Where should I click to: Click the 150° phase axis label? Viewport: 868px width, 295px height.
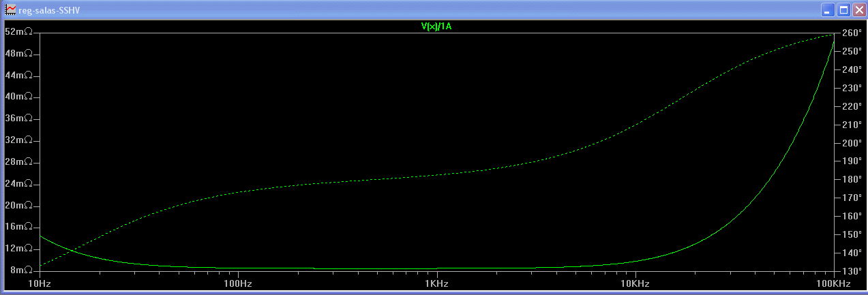pos(852,235)
